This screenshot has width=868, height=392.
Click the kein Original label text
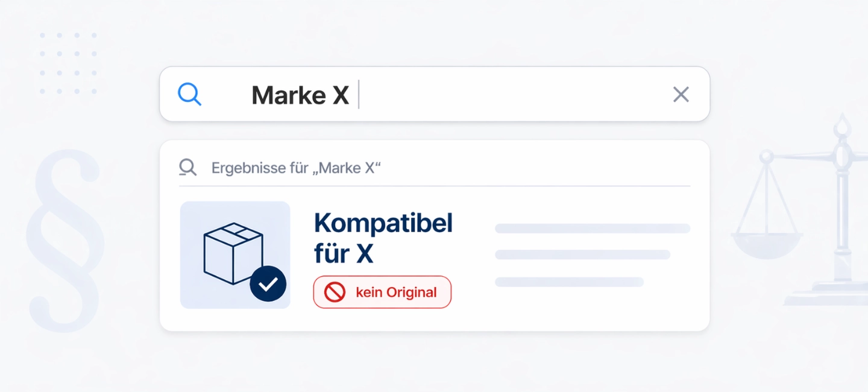pos(396,292)
